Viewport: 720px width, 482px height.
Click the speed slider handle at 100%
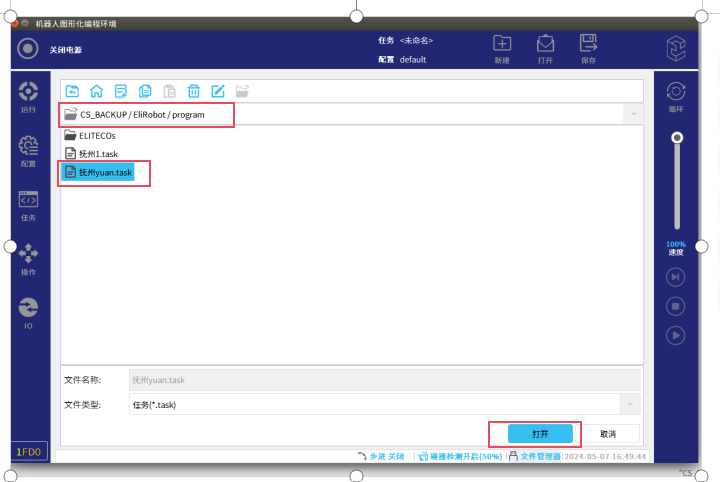[677, 137]
